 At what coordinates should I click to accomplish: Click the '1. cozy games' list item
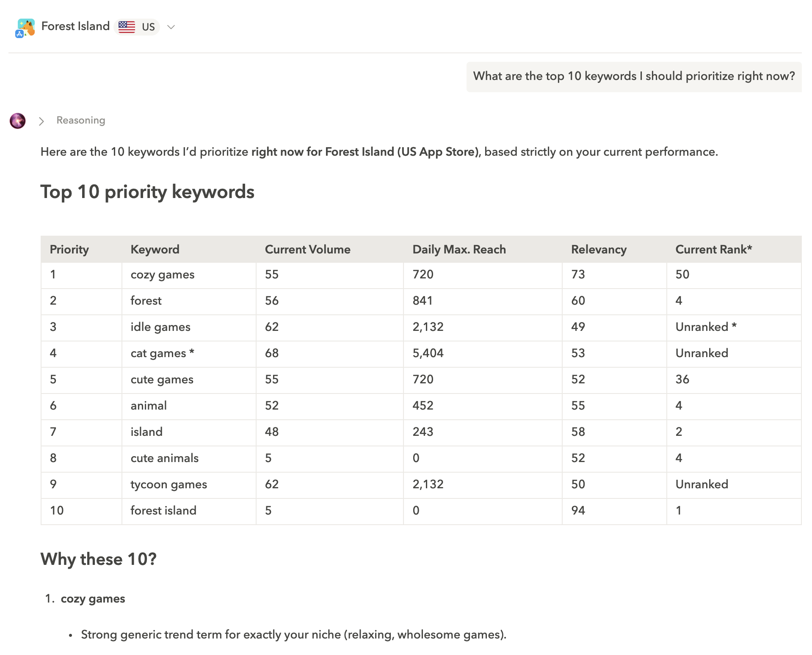[x=85, y=599]
